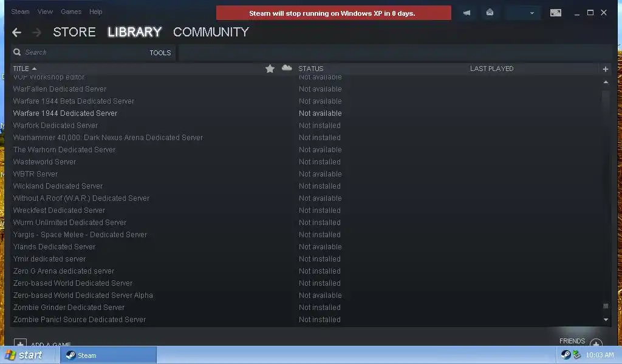The width and height of the screenshot is (622, 364).
Task: Click the network tray icon
Action: 577,355
